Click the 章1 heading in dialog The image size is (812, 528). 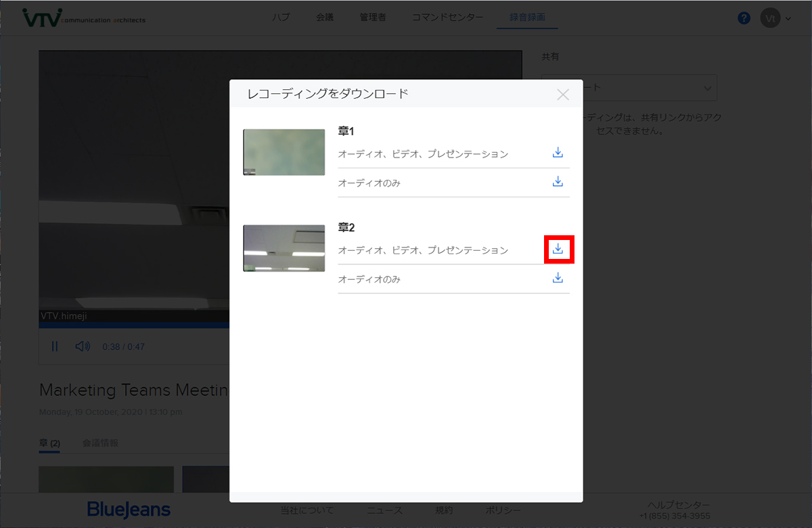coord(346,131)
